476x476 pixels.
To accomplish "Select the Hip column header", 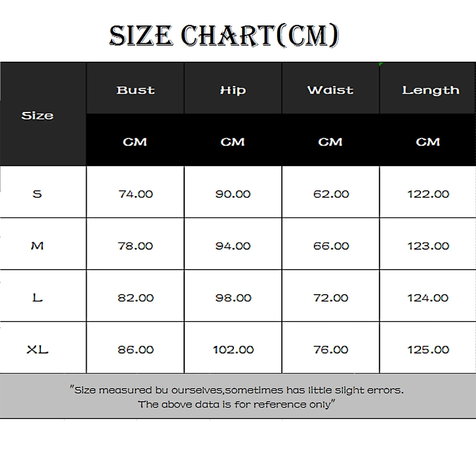I will tap(233, 90).
